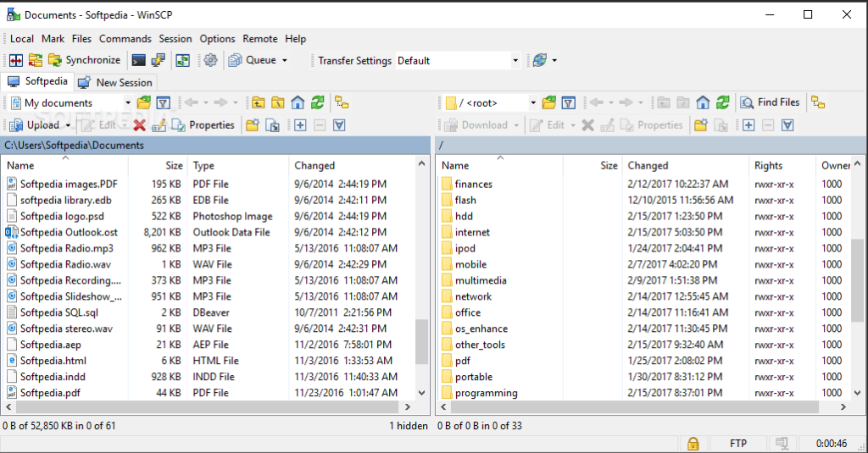
Task: Select the file Softpedia.html
Action: (x=53, y=361)
